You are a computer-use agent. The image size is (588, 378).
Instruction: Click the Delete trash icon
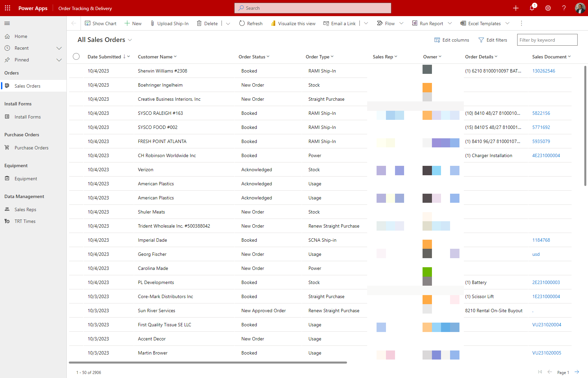click(199, 23)
